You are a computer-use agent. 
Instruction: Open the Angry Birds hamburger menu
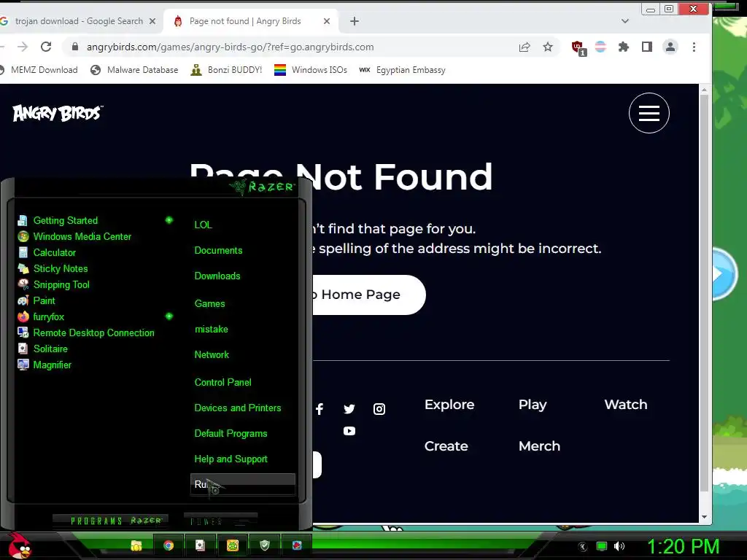point(649,113)
